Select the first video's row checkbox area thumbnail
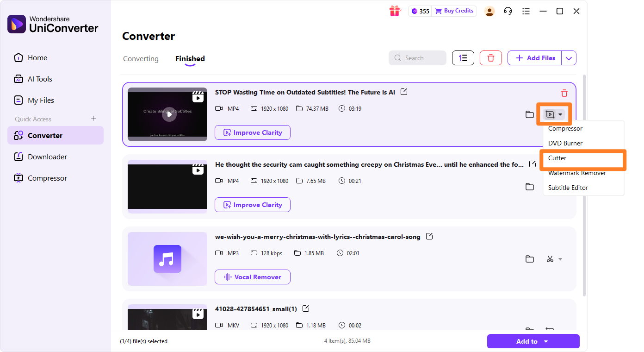 (167, 114)
